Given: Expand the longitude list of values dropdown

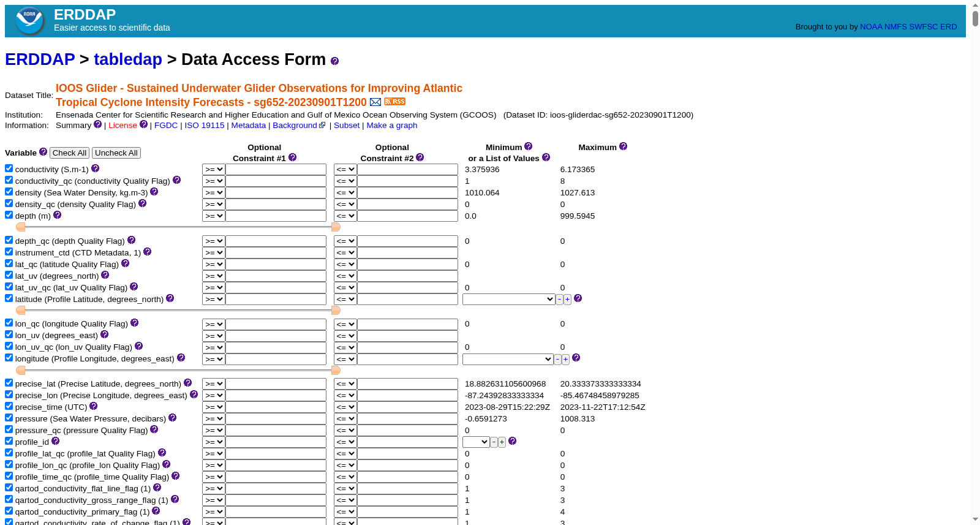Looking at the screenshot, I should tap(508, 360).
